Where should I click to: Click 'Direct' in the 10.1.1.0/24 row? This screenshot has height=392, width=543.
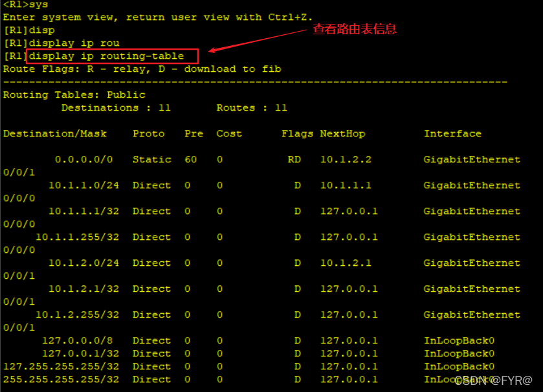[151, 186]
